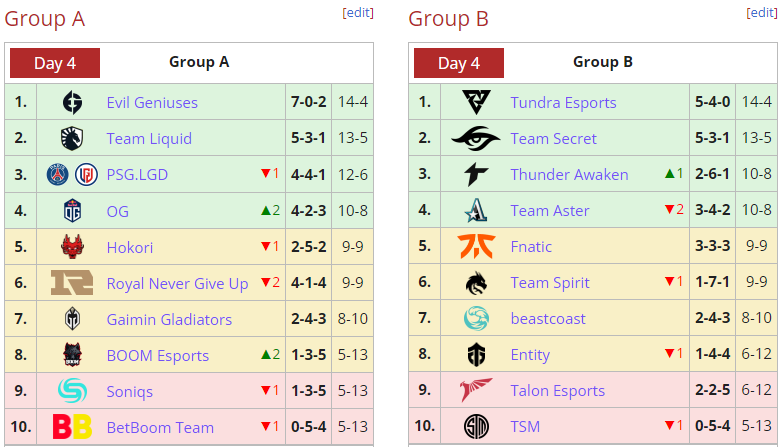The width and height of the screenshot is (781, 447).
Task: Open the PSG.LGD team page link
Action: [137, 175]
